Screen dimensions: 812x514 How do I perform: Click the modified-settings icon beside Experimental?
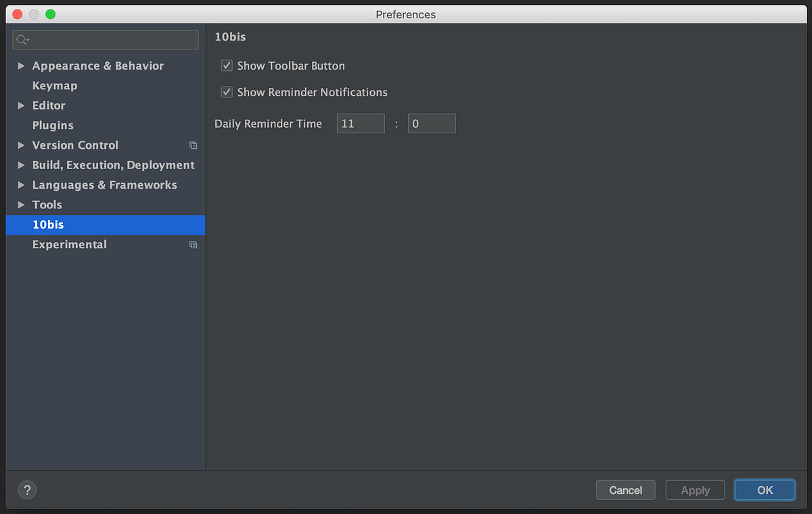coord(193,245)
